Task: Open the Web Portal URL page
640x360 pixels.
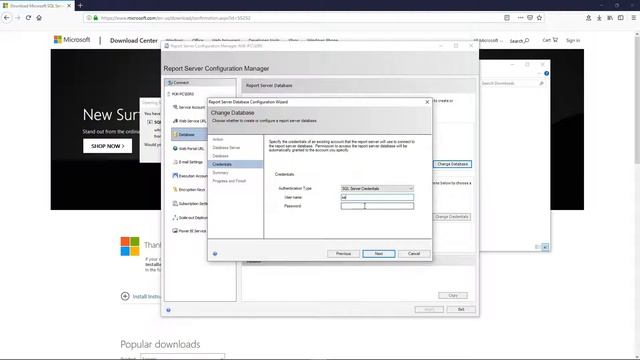Action: pyautogui.click(x=189, y=149)
